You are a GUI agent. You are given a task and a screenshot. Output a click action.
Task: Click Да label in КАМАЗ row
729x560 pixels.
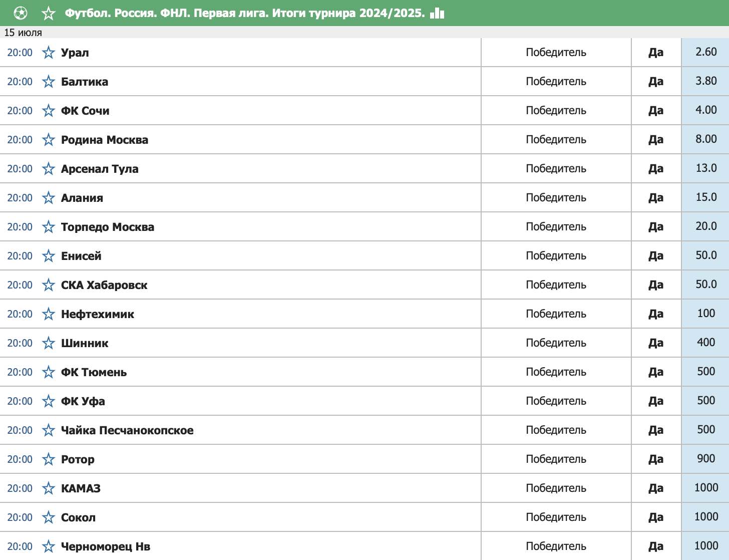coord(656,488)
